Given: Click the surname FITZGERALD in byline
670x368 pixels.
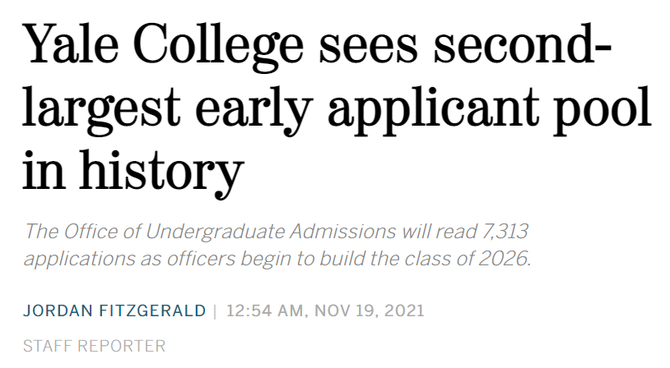Looking at the screenshot, I should point(153,311).
